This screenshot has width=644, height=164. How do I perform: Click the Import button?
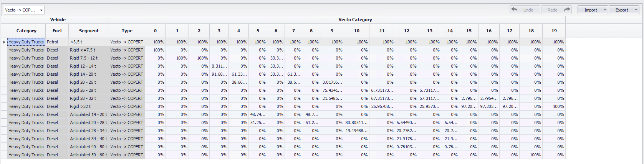click(x=590, y=10)
